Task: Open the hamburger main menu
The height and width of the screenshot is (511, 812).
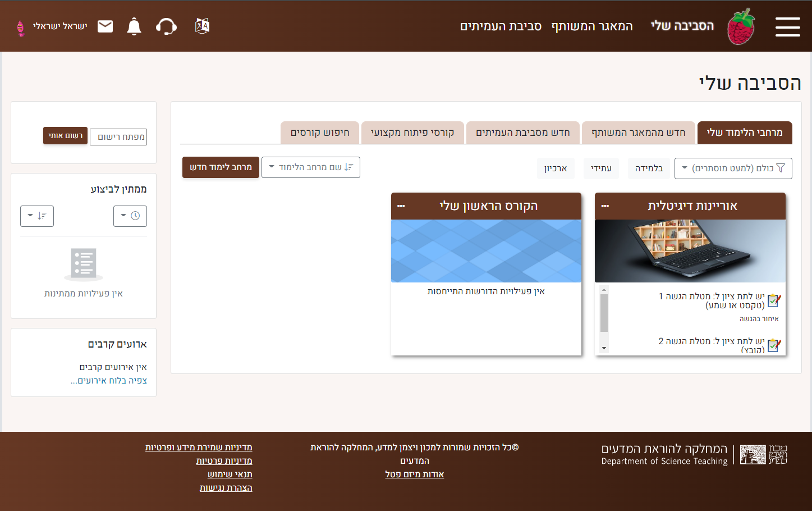Action: click(x=787, y=26)
